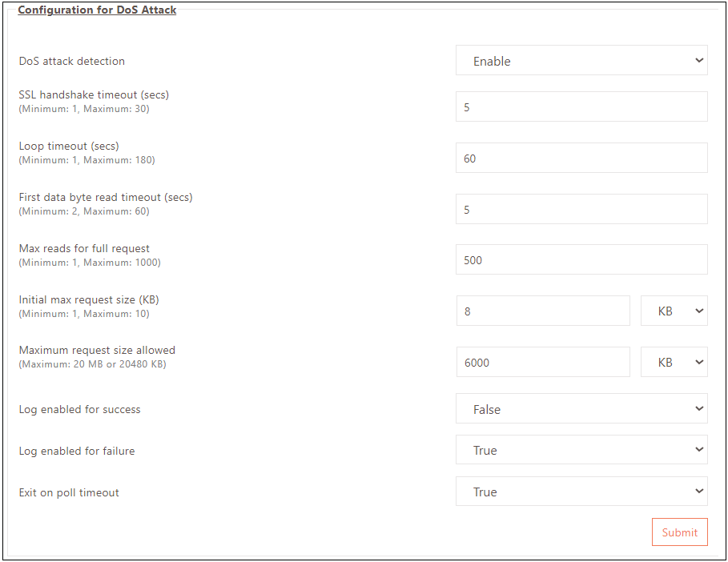728x562 pixels.
Task: Click the Configuration for DoS Attack heading
Action: pyautogui.click(x=97, y=10)
